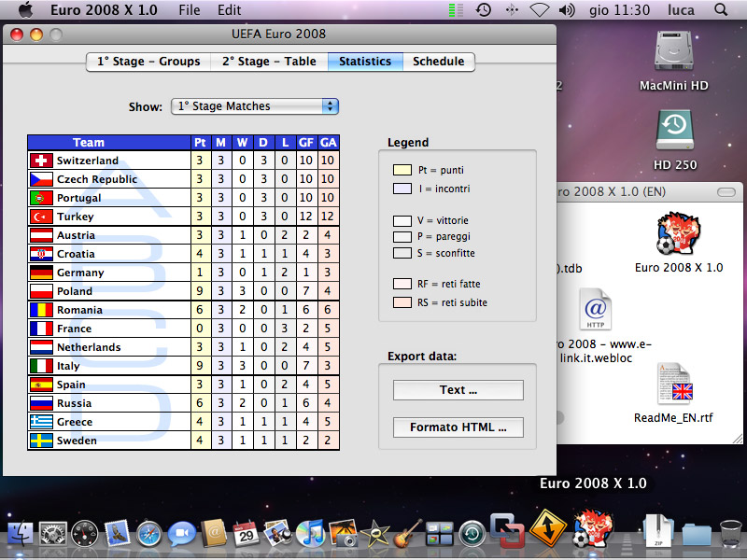
Task: Click the Italy flag icon
Action: coord(41,366)
